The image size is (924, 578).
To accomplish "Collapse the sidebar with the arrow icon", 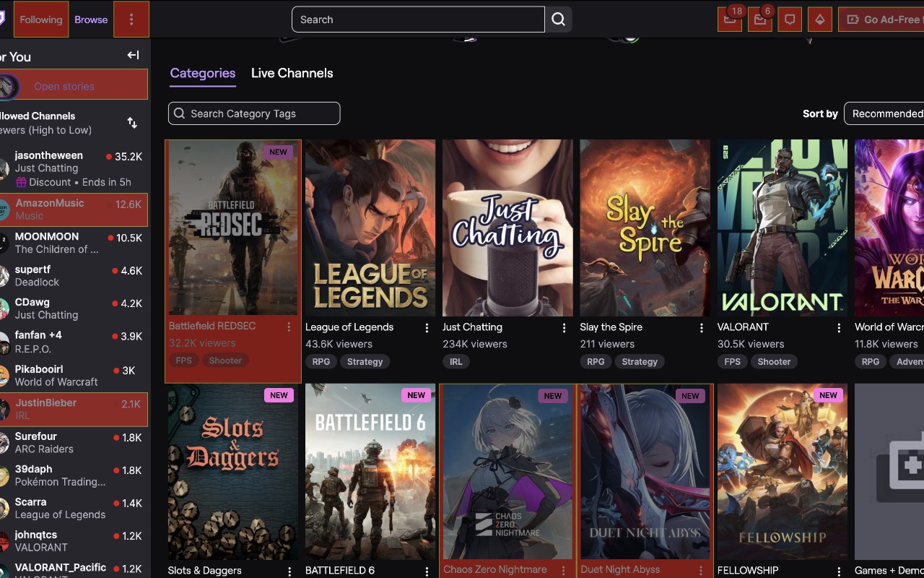I will click(x=133, y=56).
